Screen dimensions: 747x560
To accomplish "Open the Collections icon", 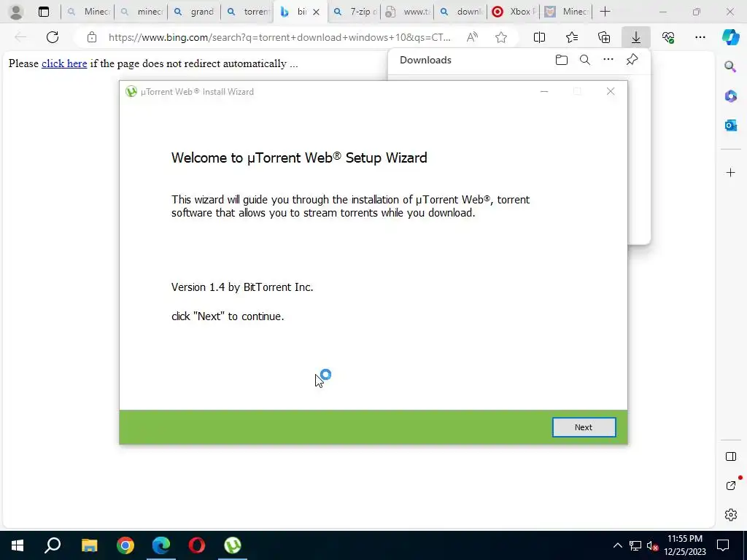I will [603, 37].
